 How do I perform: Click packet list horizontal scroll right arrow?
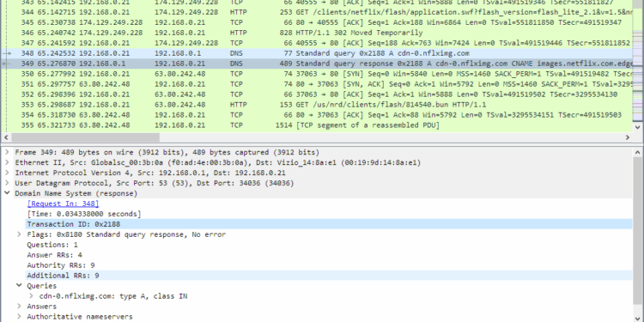[628, 137]
